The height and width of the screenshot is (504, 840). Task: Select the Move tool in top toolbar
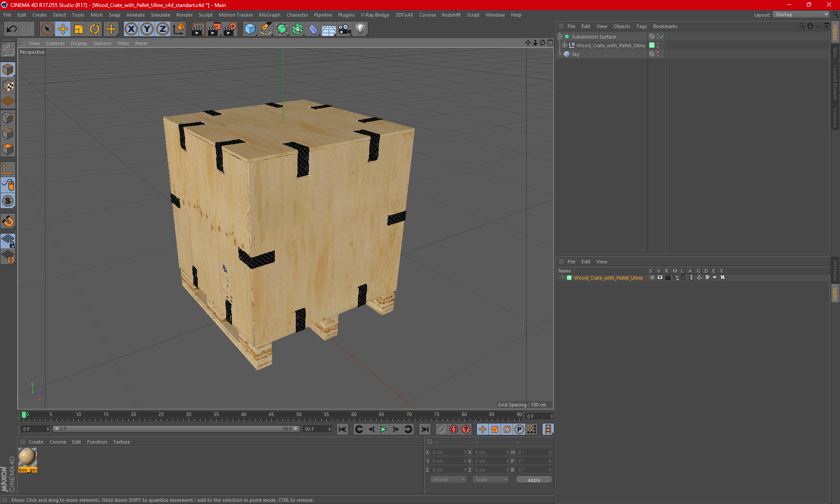(63, 29)
